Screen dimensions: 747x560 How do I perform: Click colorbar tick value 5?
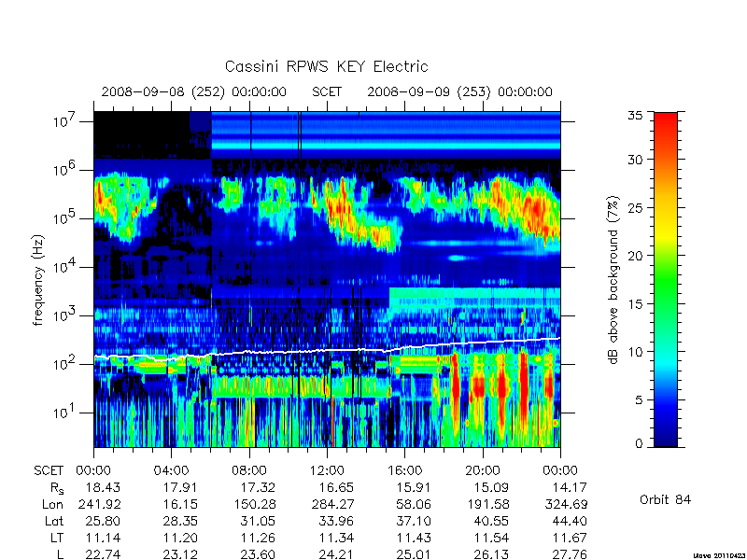click(x=640, y=400)
